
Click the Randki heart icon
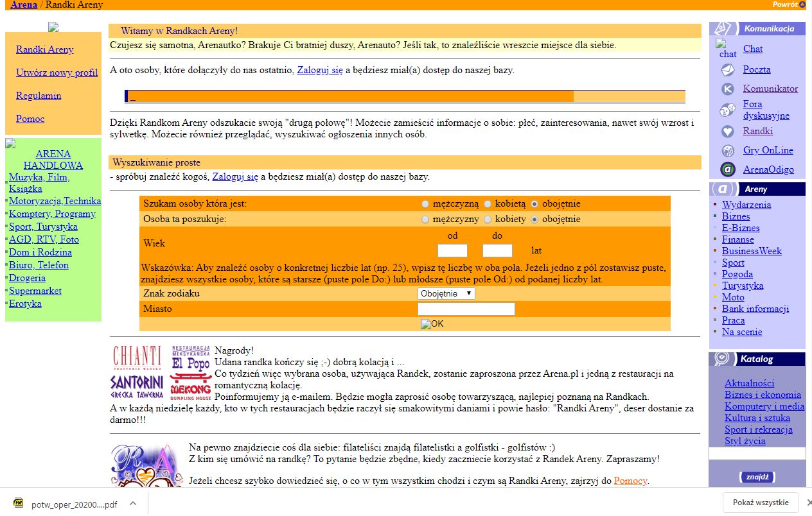coord(728,131)
